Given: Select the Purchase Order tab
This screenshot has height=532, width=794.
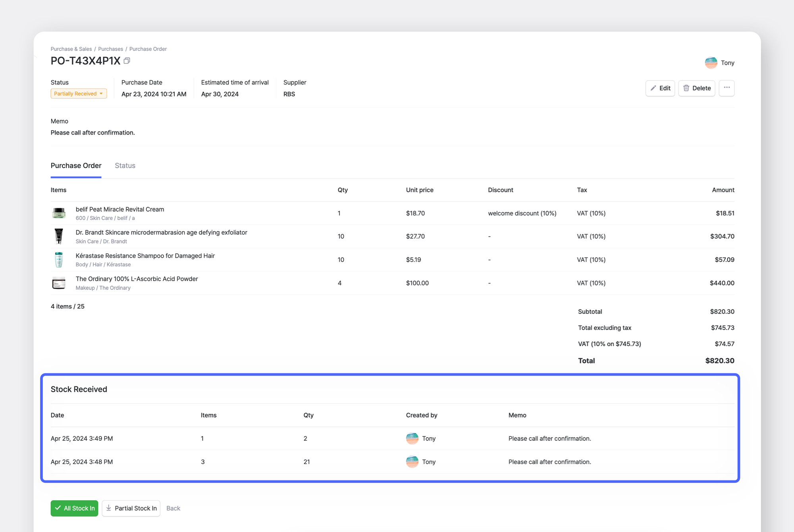Looking at the screenshot, I should (x=76, y=166).
